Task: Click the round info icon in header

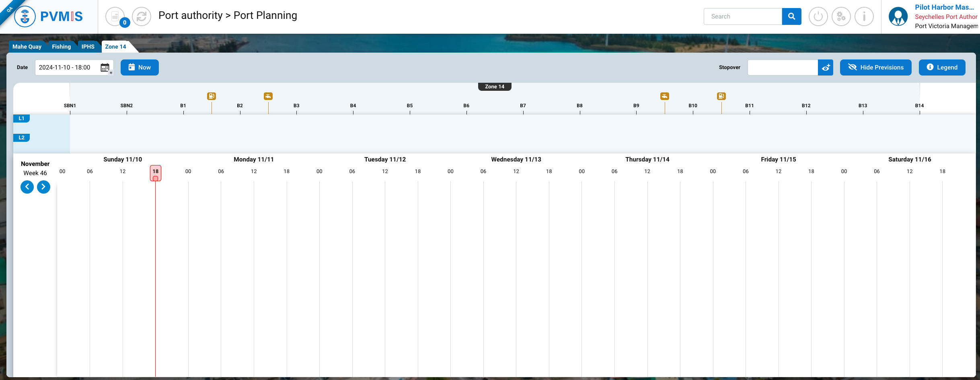Action: 864,16
